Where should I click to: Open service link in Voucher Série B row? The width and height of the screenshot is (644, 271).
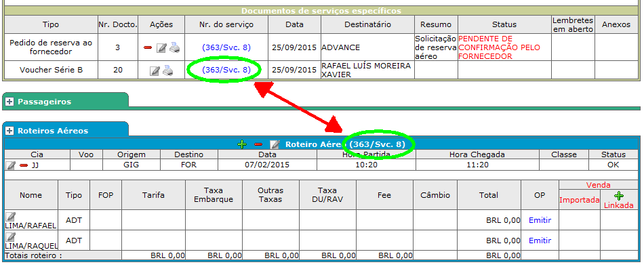[x=226, y=70]
